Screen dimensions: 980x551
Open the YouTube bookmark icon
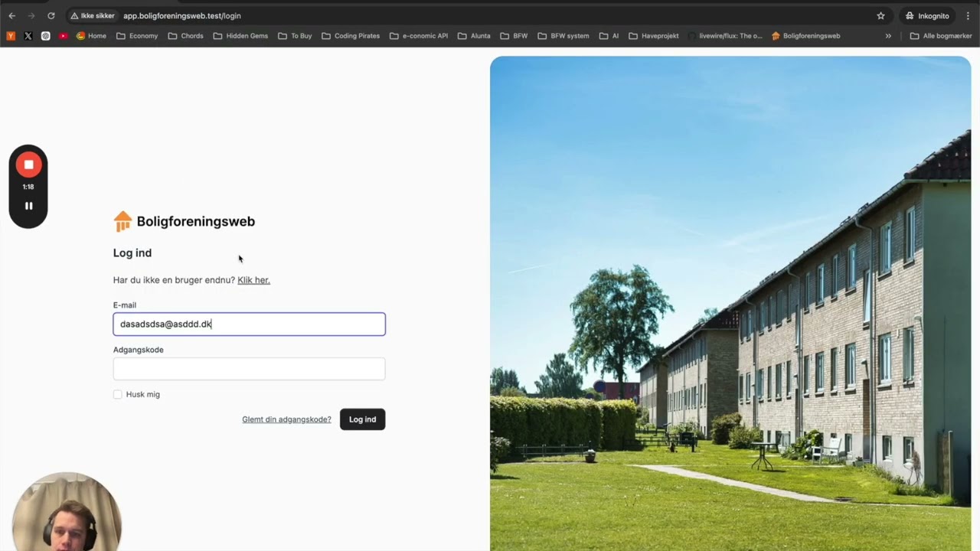(x=64, y=36)
